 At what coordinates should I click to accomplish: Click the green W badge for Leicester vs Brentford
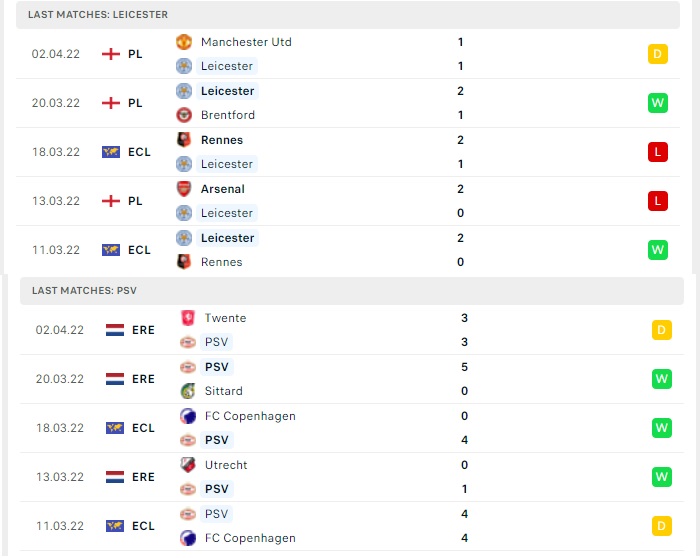(x=658, y=103)
